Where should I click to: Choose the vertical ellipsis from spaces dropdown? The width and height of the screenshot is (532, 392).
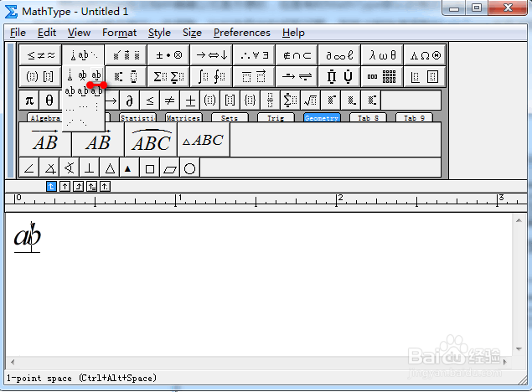tap(96, 107)
